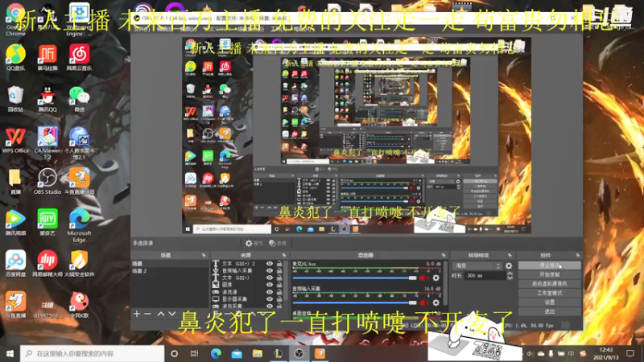Open 回收站 recycle bin icon

coord(15,99)
